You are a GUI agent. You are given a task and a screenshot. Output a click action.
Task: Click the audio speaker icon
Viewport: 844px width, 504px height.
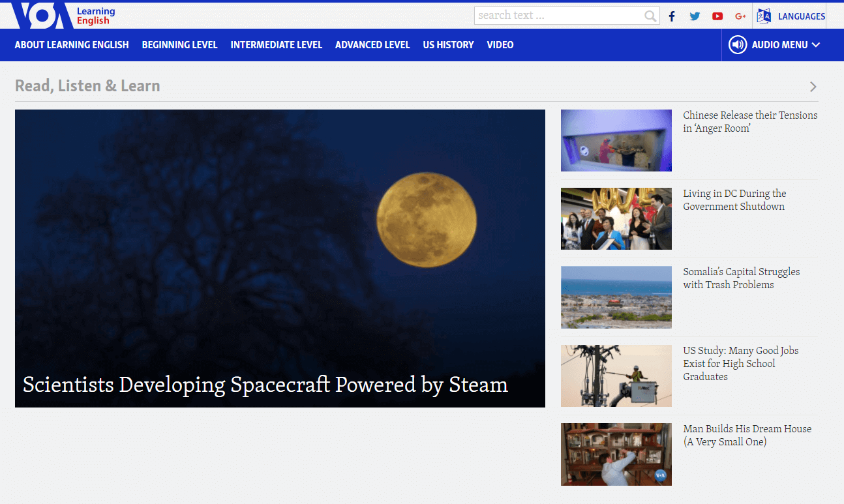(738, 45)
